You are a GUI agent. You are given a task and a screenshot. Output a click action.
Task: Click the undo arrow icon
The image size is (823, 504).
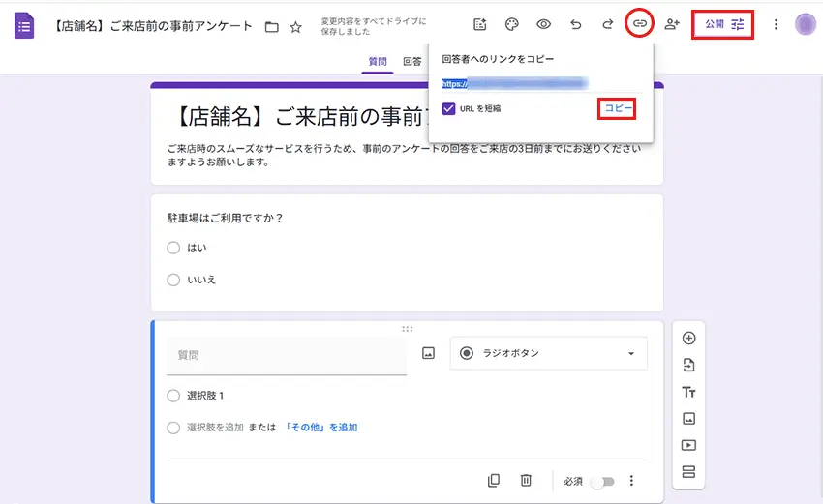(576, 24)
